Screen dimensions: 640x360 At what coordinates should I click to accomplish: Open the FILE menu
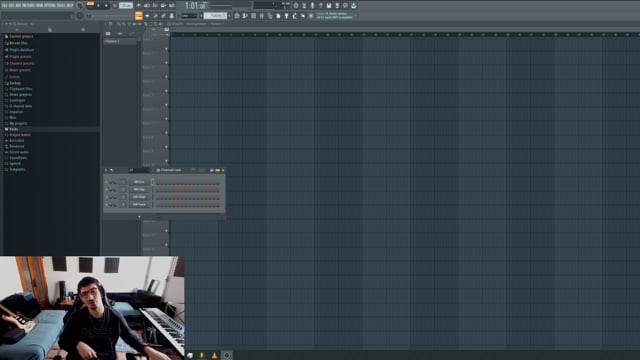click(4, 6)
